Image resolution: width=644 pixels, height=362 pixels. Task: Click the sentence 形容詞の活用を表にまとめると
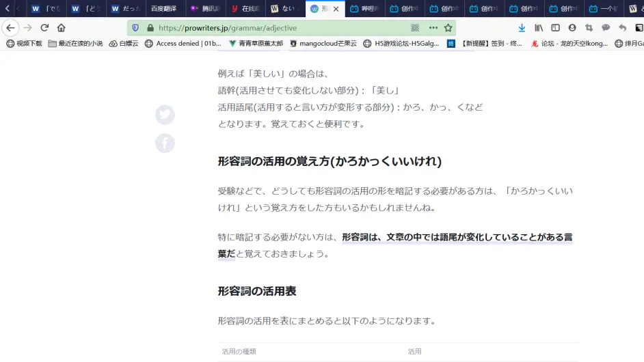coord(327,320)
